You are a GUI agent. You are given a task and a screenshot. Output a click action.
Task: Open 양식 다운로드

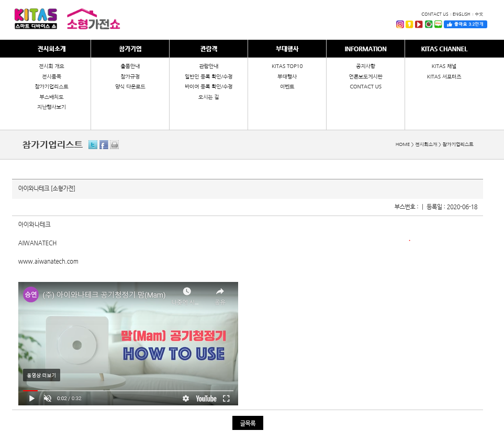coord(130,87)
